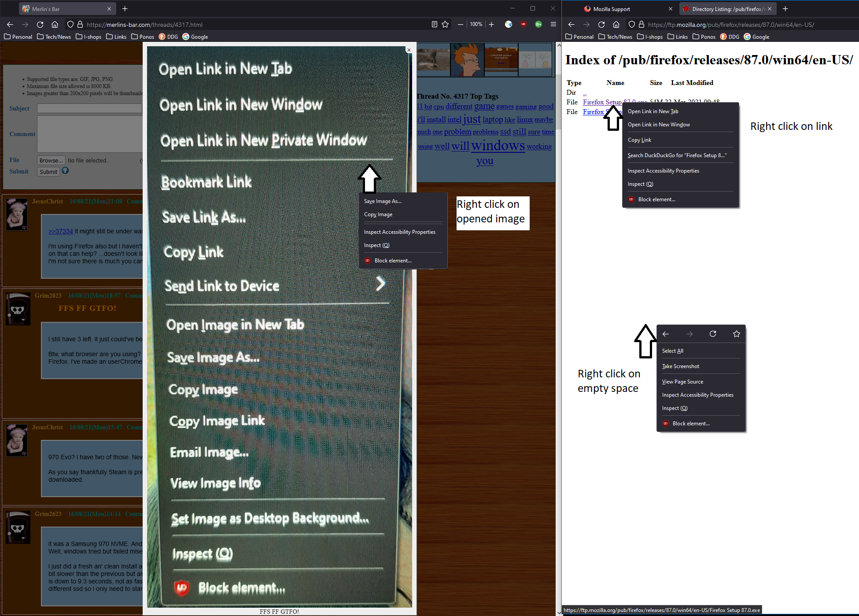The image size is (859, 616).
Task: Click the 'windows' tag link
Action: 498,145
